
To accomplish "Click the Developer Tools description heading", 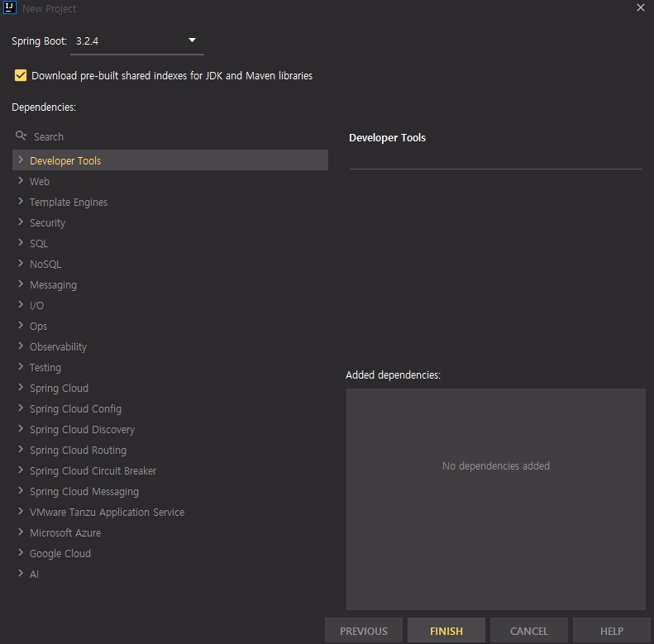I will [388, 137].
